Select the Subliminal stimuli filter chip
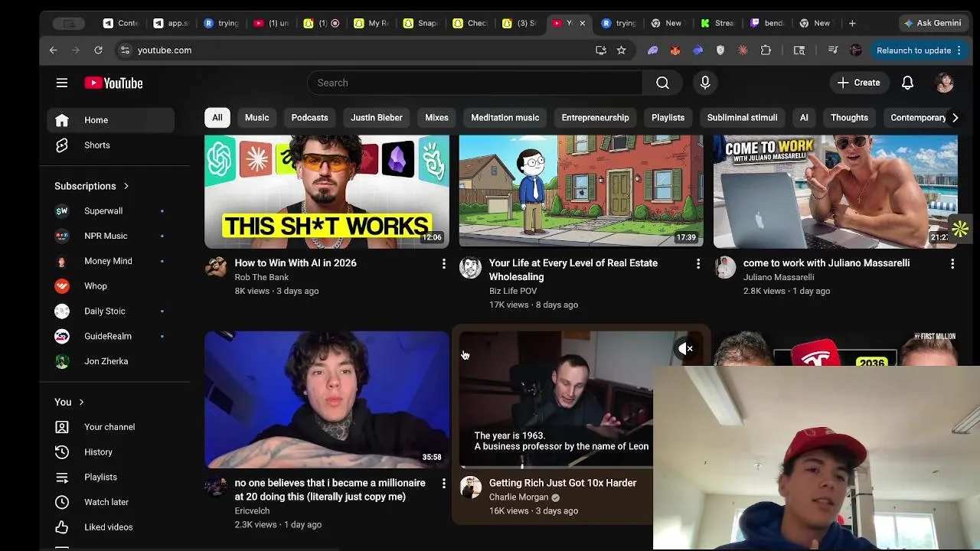 pyautogui.click(x=742, y=118)
